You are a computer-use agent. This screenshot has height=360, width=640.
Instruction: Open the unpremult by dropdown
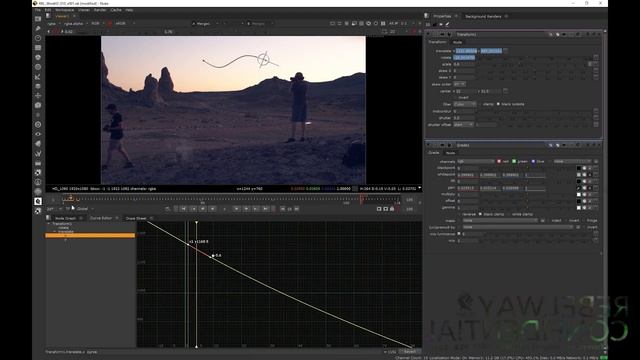[518, 227]
